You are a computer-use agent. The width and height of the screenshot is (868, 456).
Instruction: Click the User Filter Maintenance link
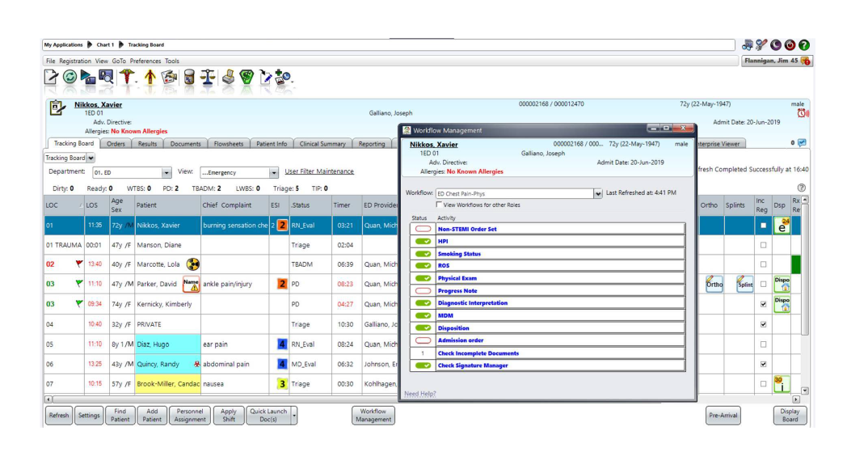[319, 171]
